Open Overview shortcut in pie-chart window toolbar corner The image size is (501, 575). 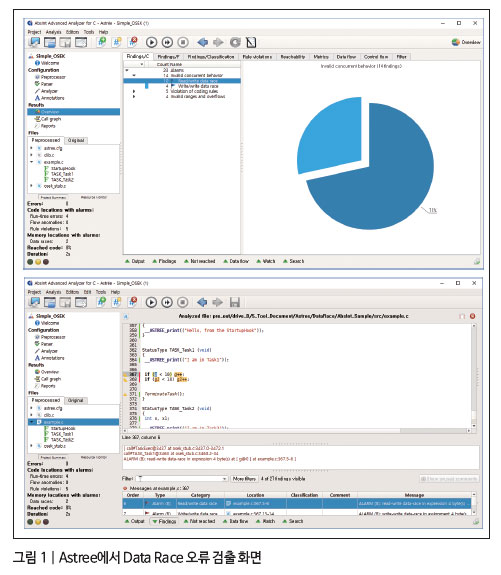click(x=466, y=42)
